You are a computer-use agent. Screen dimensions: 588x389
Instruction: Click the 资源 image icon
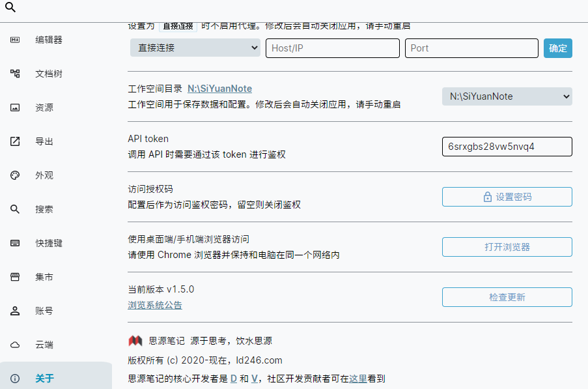[x=15, y=108]
